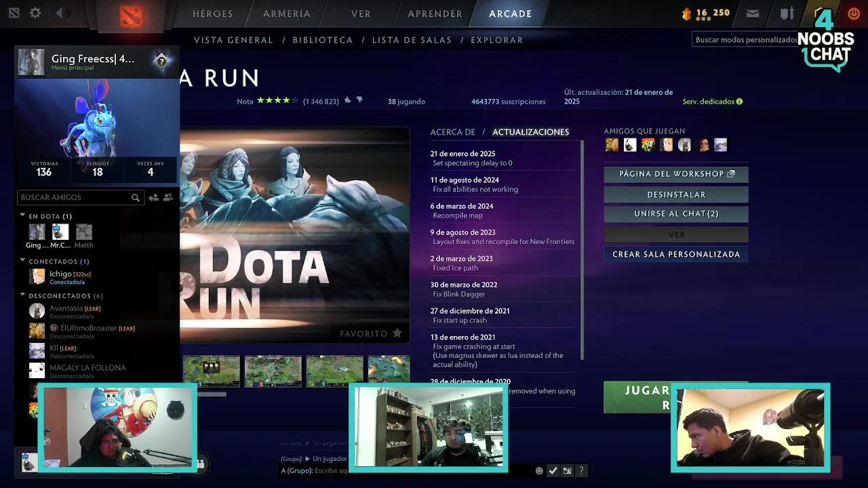
Task: Click first friend avatar under Amigos que juegan
Action: [612, 144]
